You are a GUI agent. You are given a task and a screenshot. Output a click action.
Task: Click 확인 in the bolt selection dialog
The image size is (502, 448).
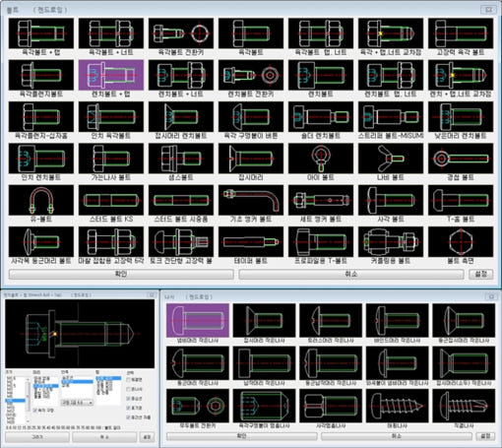coord(121,274)
